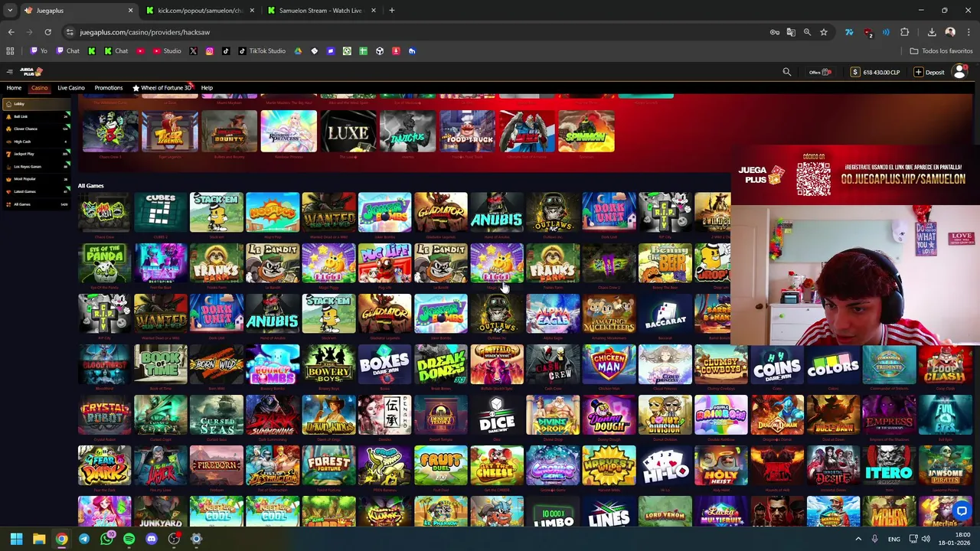This screenshot has width=980, height=551.
Task: Open the browser extensions puzzle icon
Action: (904, 32)
